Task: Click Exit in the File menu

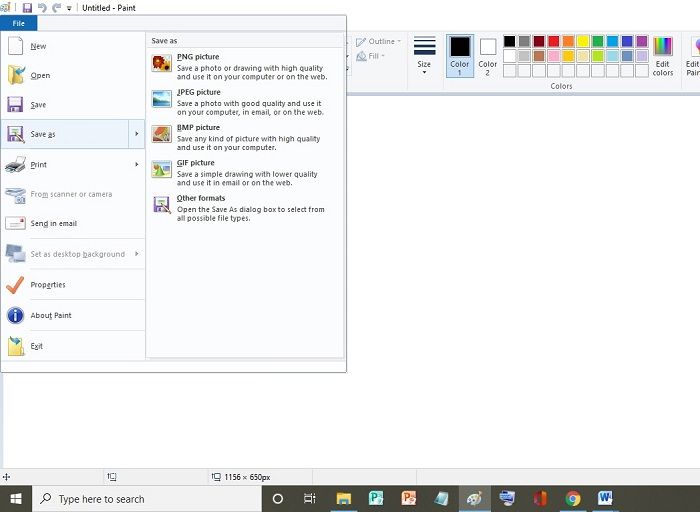Action: coord(73,346)
